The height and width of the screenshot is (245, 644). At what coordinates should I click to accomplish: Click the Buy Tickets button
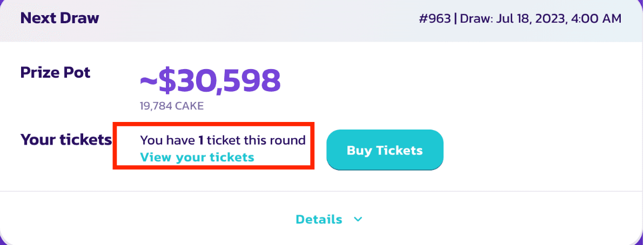click(x=385, y=150)
